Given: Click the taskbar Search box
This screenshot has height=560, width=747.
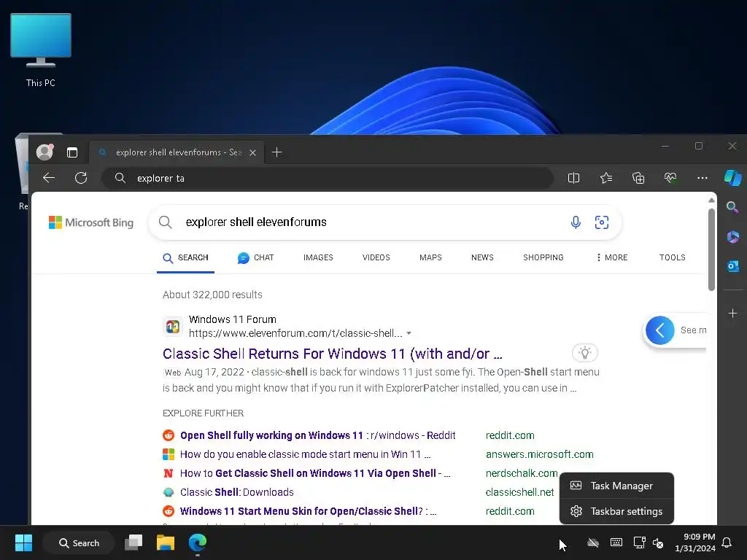Looking at the screenshot, I should click(x=79, y=542).
